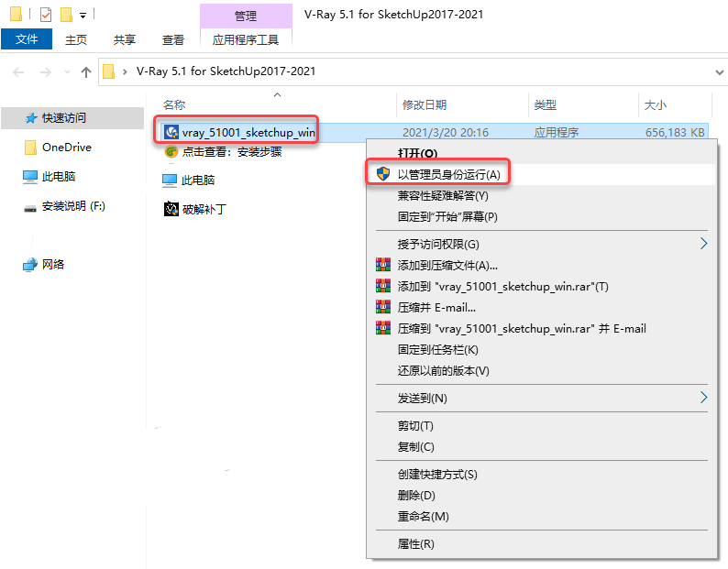
Task: Select 快速访问 in the navigation pane
Action: pyautogui.click(x=72, y=118)
